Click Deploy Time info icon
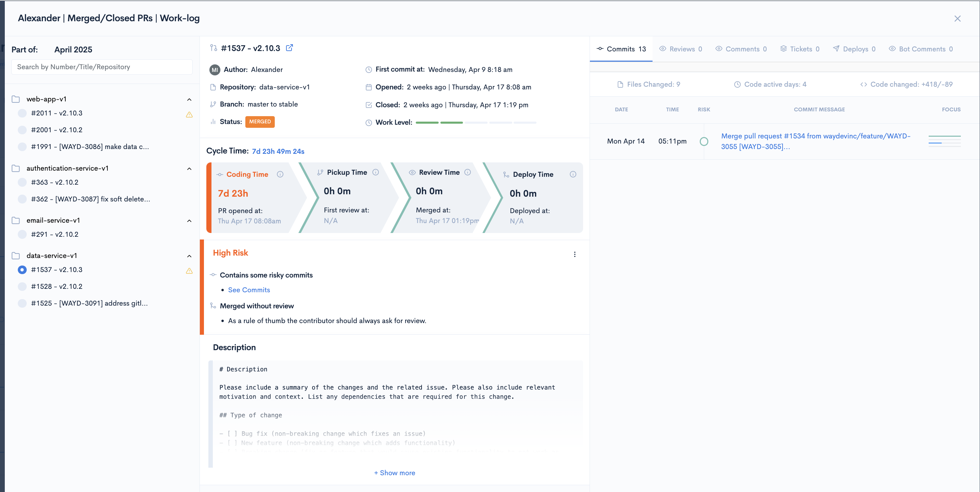The width and height of the screenshot is (980, 492). click(572, 174)
